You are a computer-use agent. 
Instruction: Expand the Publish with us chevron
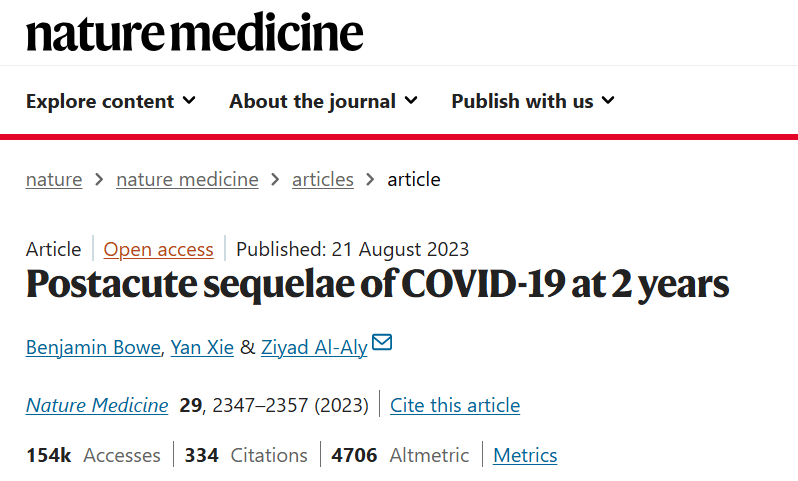[608, 101]
